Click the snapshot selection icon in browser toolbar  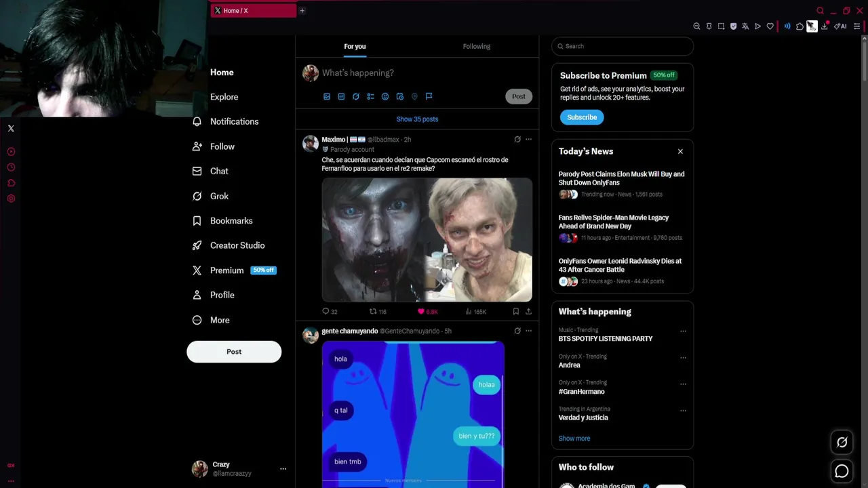click(721, 26)
